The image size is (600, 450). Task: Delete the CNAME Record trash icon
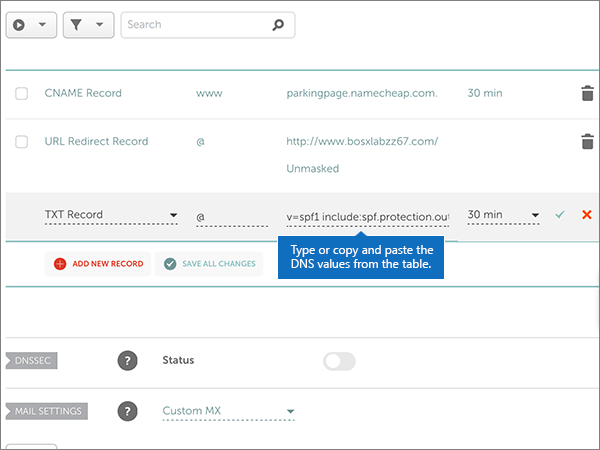pos(587,94)
